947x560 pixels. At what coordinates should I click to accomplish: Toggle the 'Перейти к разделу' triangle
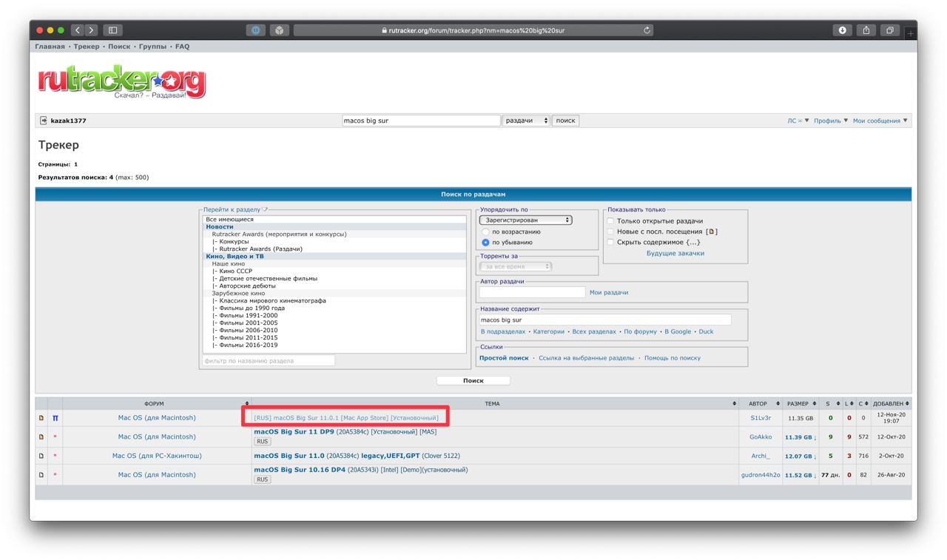(265, 209)
